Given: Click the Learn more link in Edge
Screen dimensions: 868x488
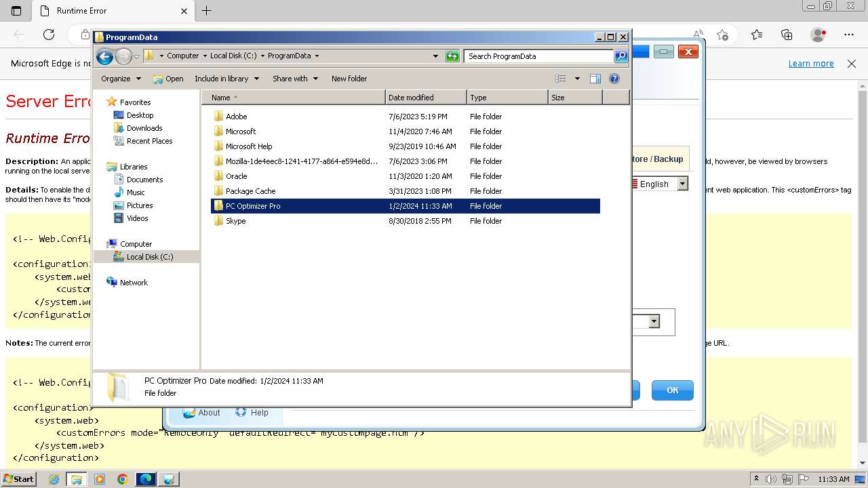Looking at the screenshot, I should pyautogui.click(x=811, y=64).
